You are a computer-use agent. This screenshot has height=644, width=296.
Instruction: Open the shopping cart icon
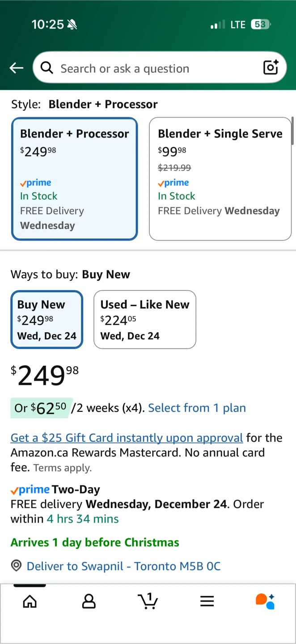coord(148,601)
